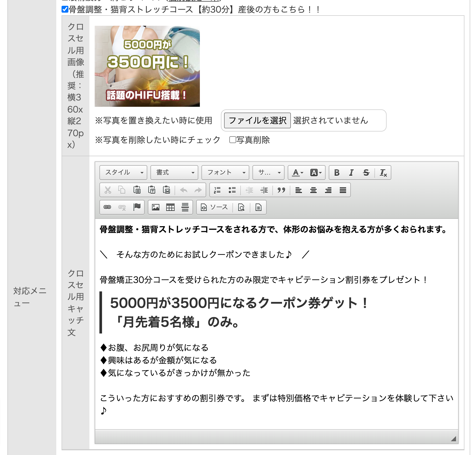The height and width of the screenshot is (455, 476).
Task: Insert an anchor with flag icon
Action: click(137, 207)
